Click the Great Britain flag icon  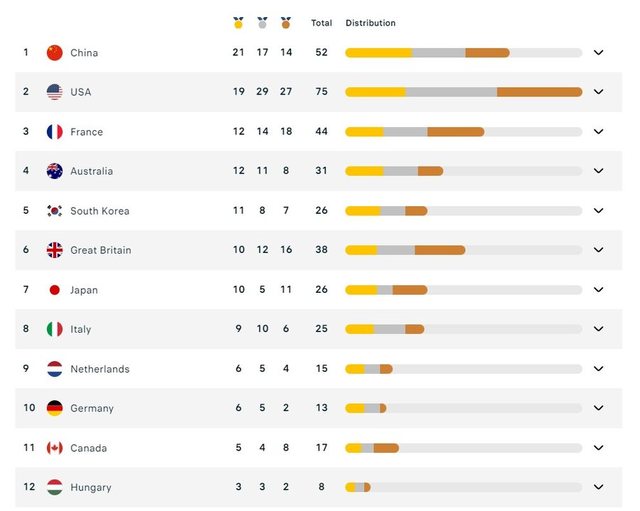(55, 250)
